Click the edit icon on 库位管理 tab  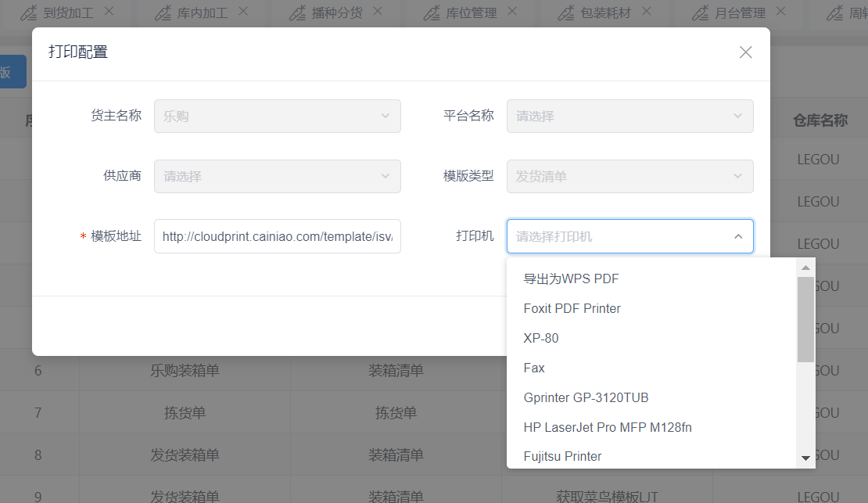pyautogui.click(x=432, y=13)
